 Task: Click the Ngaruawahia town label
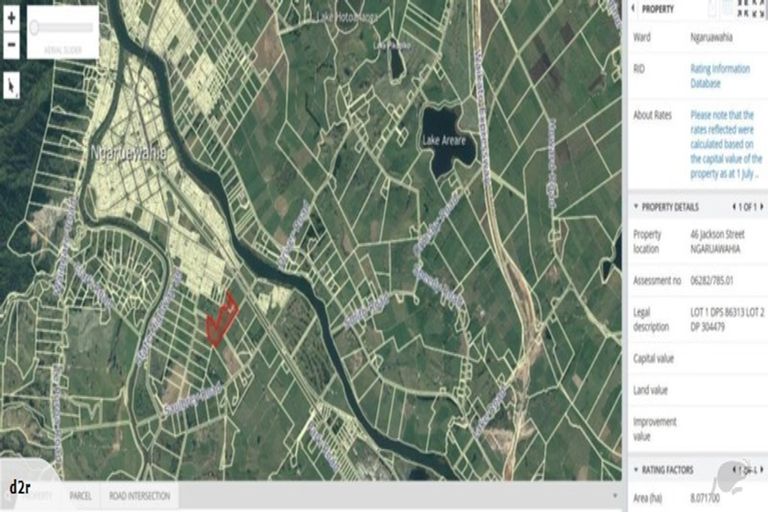pyautogui.click(x=128, y=153)
